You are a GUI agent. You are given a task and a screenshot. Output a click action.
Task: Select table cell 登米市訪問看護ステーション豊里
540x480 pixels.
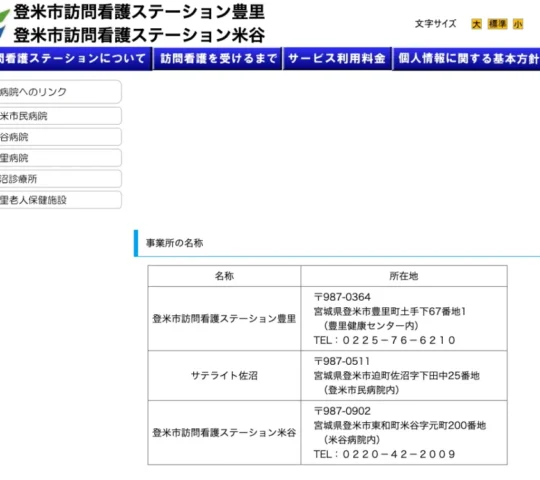click(224, 319)
